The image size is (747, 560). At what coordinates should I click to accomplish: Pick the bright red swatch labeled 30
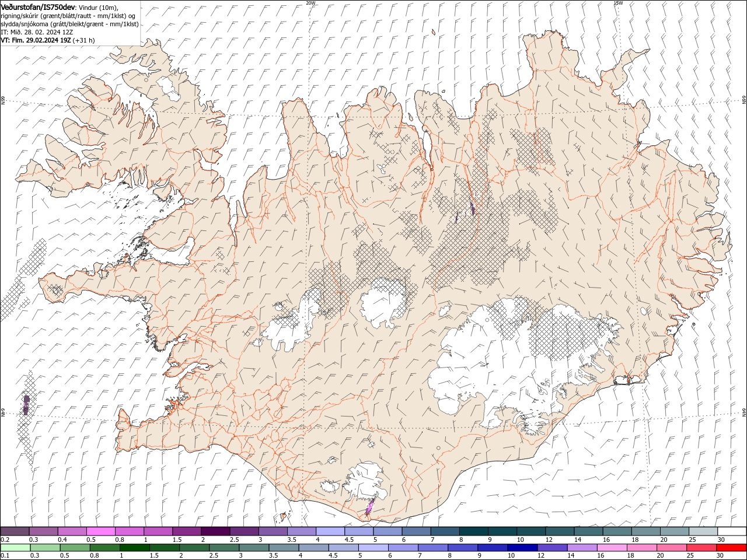pos(731,548)
